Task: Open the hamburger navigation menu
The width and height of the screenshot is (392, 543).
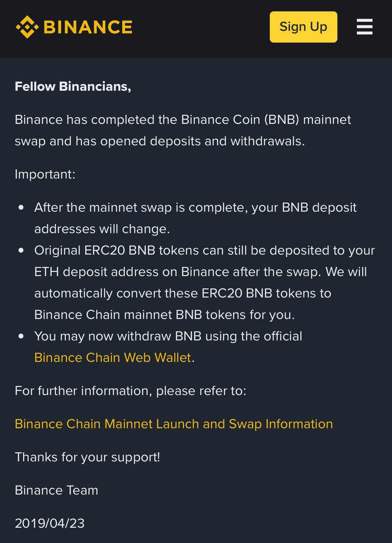Action: coord(364,27)
